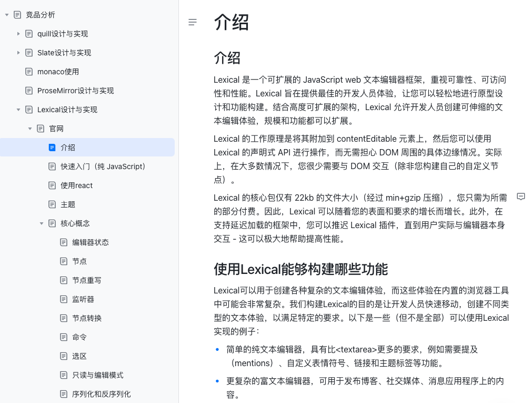Viewport: 532px width, 403px height.
Task: Click the document icon next to monaco使用
Action: click(x=29, y=72)
